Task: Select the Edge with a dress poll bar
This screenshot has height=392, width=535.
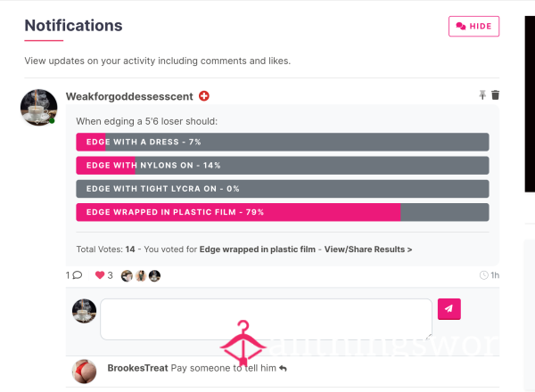Action: pos(283,142)
